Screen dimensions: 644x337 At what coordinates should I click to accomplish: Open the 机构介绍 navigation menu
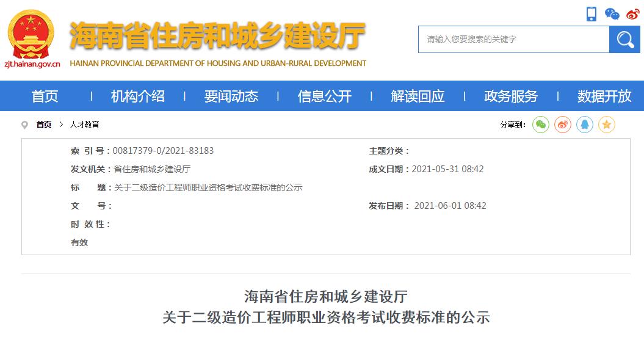(x=138, y=96)
